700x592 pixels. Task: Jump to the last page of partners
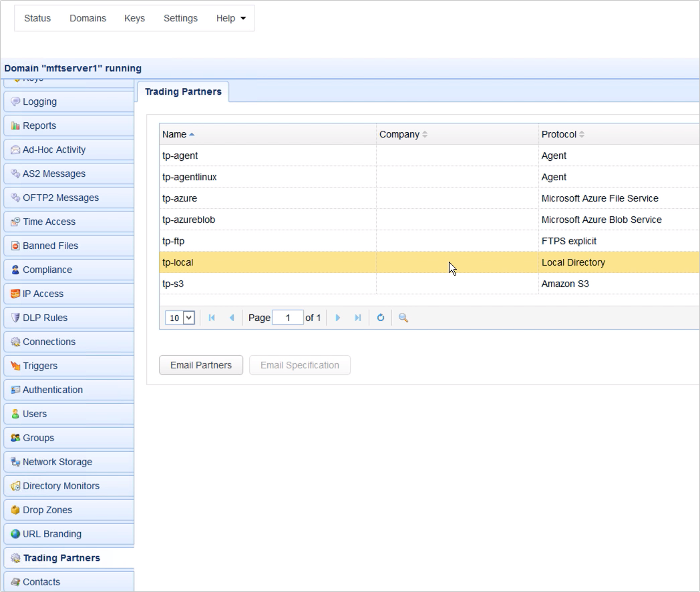358,318
